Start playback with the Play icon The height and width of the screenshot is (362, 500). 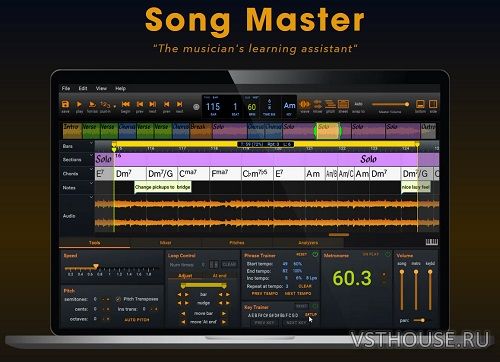point(79,104)
